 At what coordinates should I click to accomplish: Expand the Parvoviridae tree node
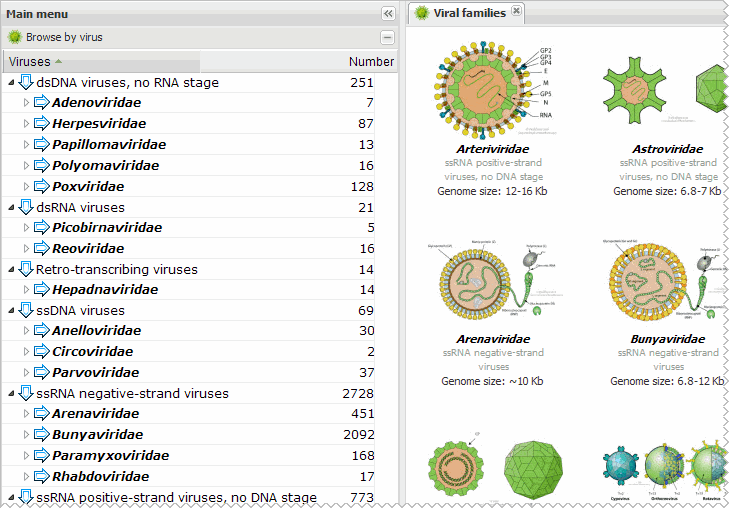(26, 372)
